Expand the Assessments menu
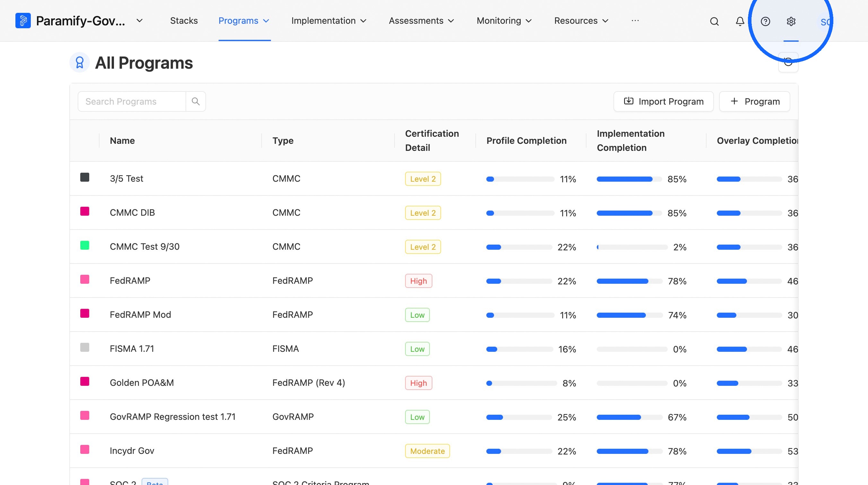The image size is (868, 485). click(x=421, y=21)
